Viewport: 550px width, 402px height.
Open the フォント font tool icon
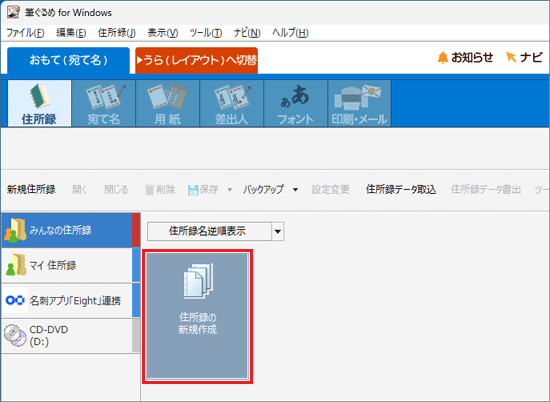[x=296, y=103]
